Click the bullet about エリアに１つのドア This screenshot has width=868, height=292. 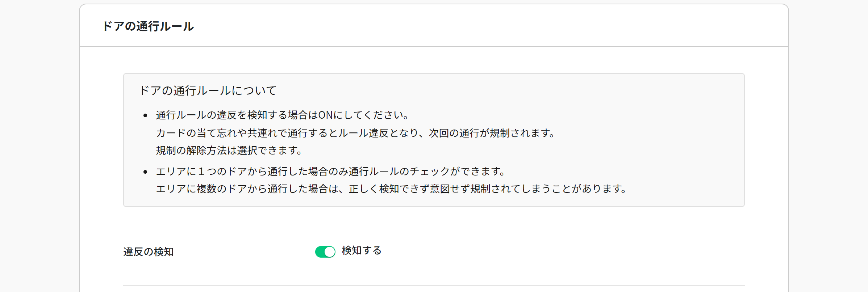click(331, 172)
